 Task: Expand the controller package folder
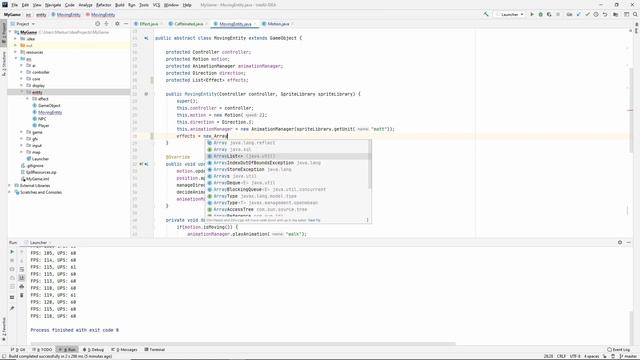pyautogui.click(x=21, y=72)
